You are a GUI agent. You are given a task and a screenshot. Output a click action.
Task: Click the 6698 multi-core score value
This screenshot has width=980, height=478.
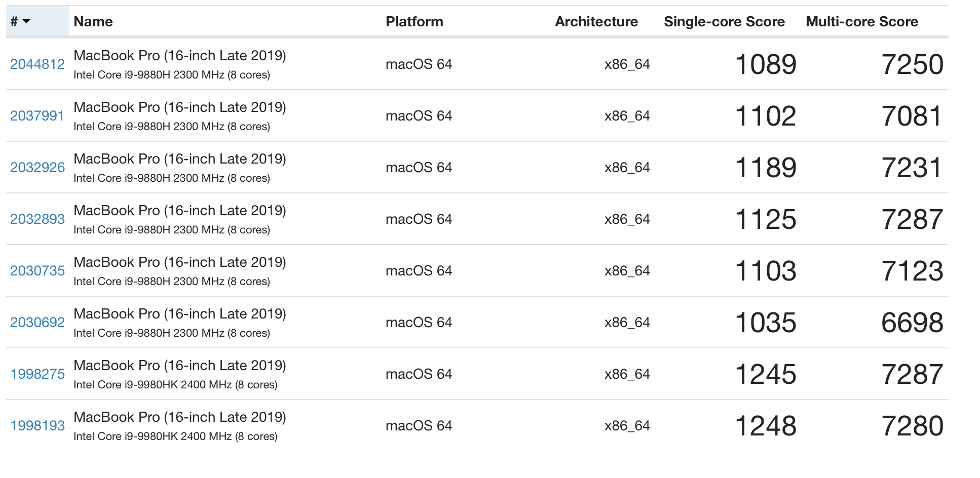coord(912,323)
